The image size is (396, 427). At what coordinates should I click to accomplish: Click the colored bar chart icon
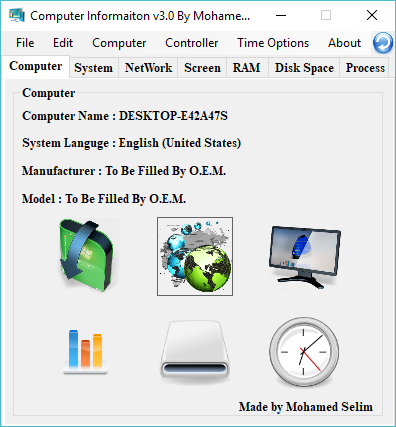(85, 352)
